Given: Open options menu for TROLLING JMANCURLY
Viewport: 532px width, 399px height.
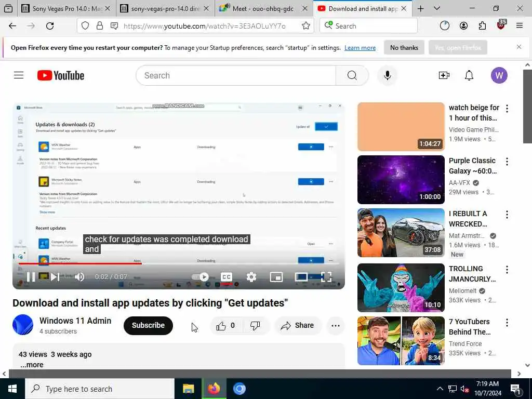Looking at the screenshot, I should point(507,270).
